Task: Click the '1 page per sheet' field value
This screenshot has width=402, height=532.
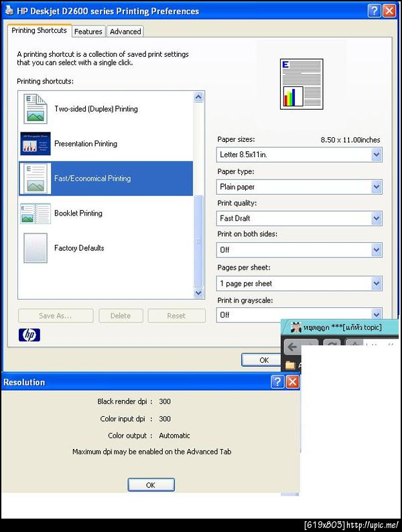Action: click(246, 283)
